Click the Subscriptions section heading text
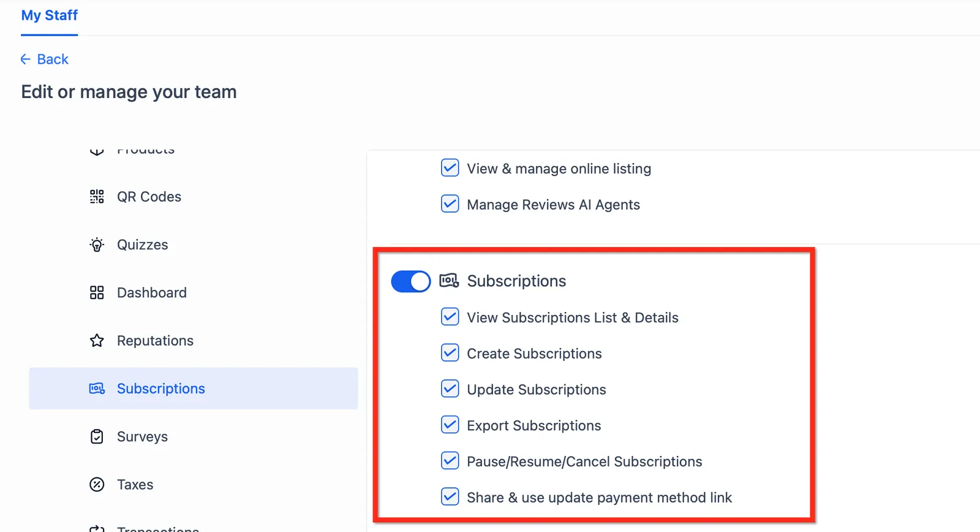This screenshot has width=980, height=532. click(516, 281)
